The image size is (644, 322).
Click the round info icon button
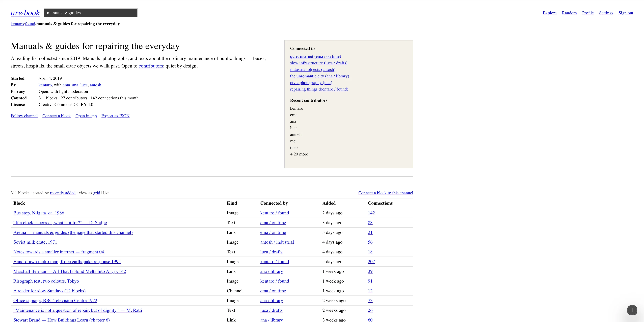(x=632, y=310)
